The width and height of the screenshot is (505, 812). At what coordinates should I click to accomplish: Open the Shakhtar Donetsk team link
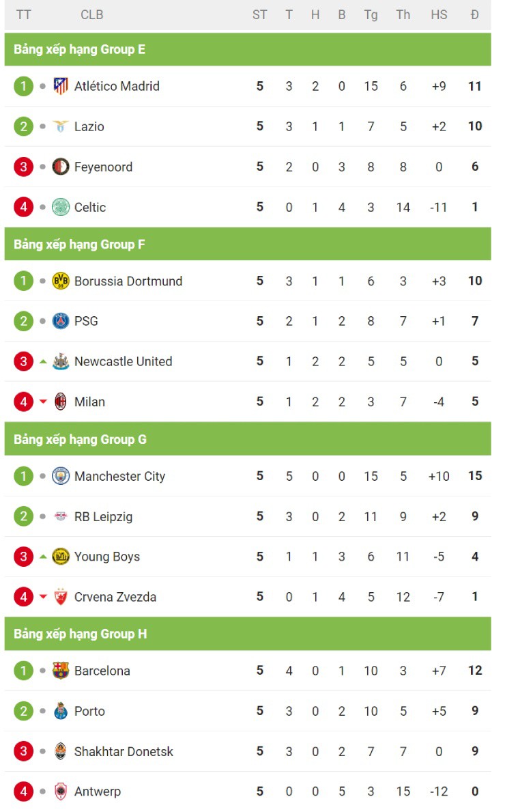124,751
